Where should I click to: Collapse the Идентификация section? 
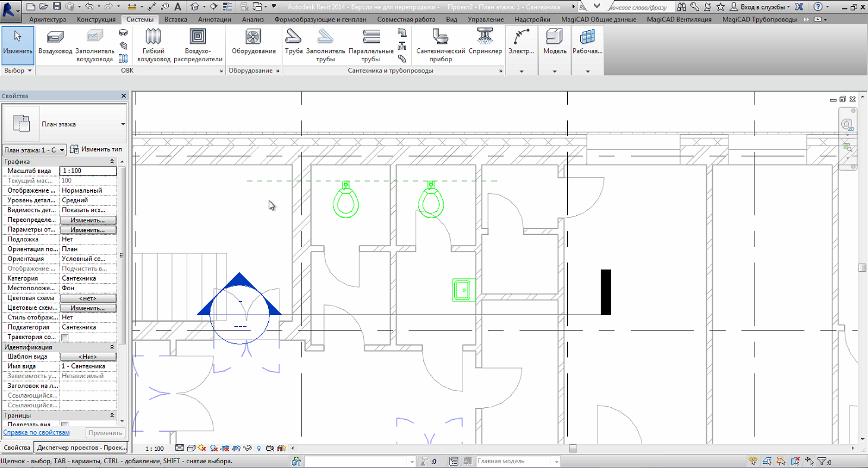[112, 347]
